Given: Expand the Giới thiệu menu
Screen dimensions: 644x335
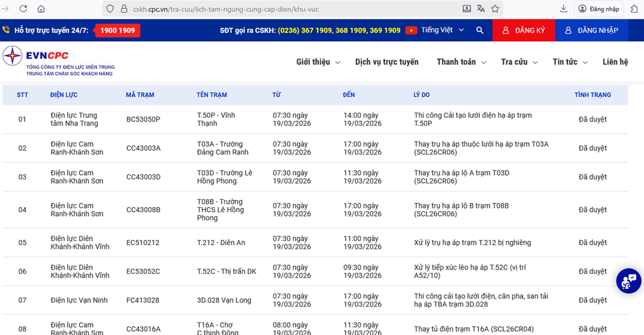Looking at the screenshot, I should point(318,62).
